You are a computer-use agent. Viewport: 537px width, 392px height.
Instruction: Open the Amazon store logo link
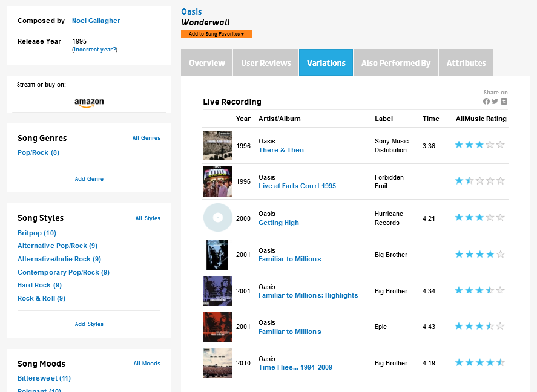click(89, 102)
